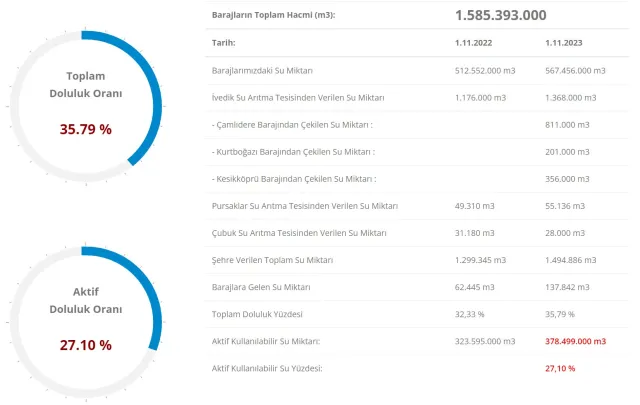Click the Çubuk Su Arıtma value 28.000 m3
The height and width of the screenshot is (405, 640).
566,233
